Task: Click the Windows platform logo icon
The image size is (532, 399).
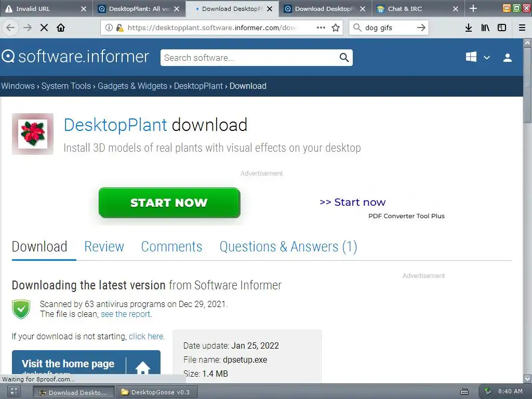Action: click(471, 57)
